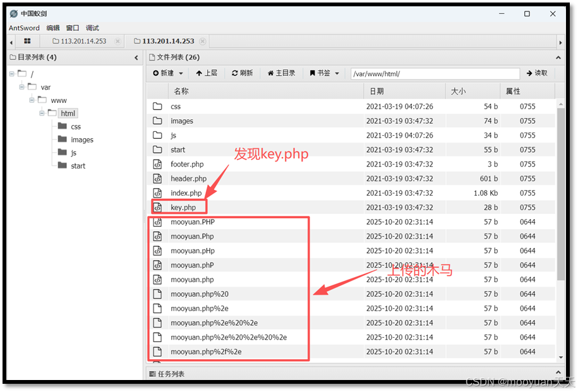The image size is (578, 392).
Task: Open the home grid tab icon
Action: click(27, 41)
